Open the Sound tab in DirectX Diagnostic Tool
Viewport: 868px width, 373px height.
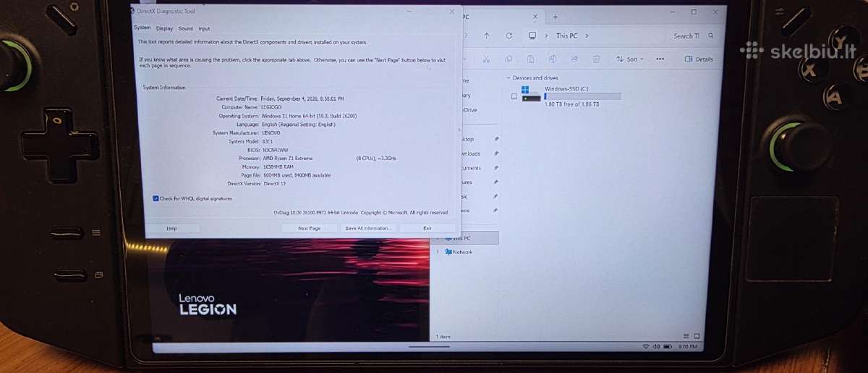pyautogui.click(x=186, y=28)
